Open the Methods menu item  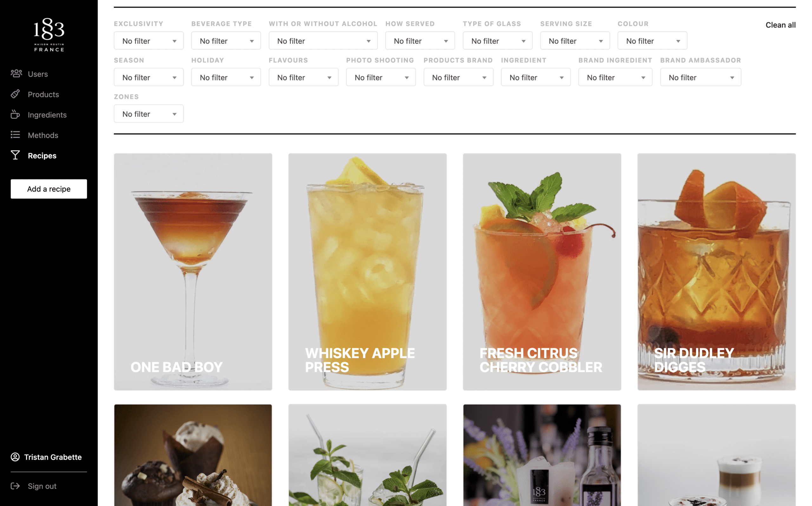click(43, 135)
